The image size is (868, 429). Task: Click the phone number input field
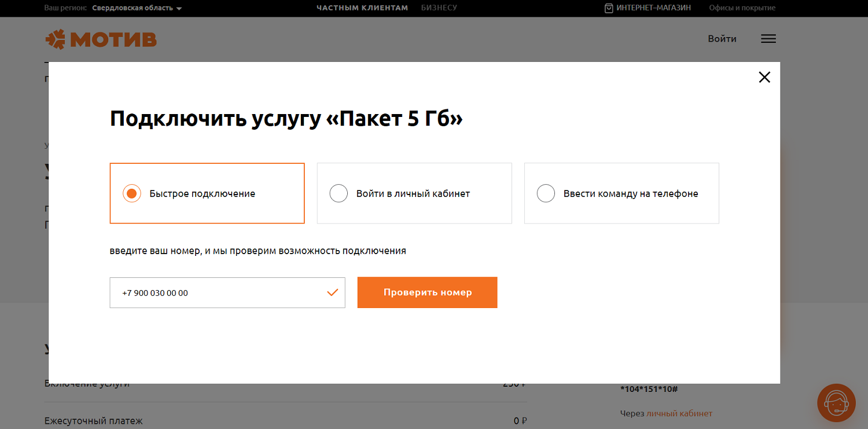227,293
